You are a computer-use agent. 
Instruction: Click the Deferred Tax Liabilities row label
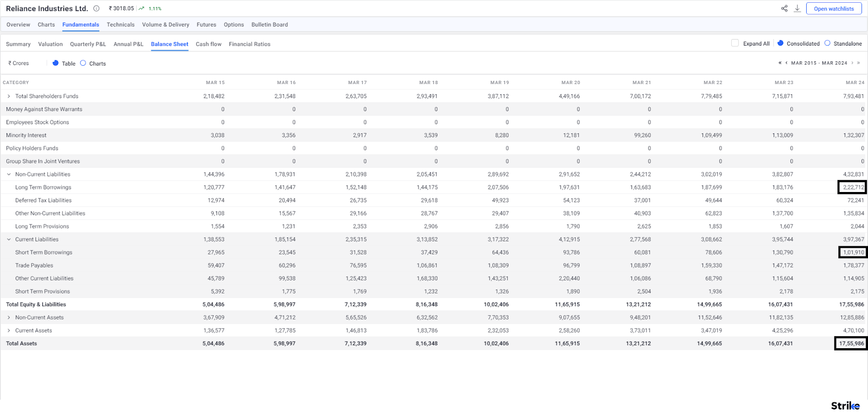43,200
